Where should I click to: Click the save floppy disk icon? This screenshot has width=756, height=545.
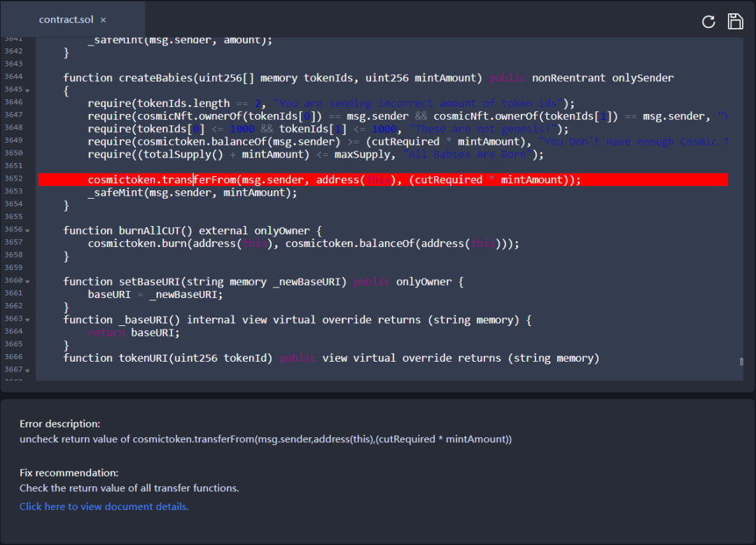[735, 21]
